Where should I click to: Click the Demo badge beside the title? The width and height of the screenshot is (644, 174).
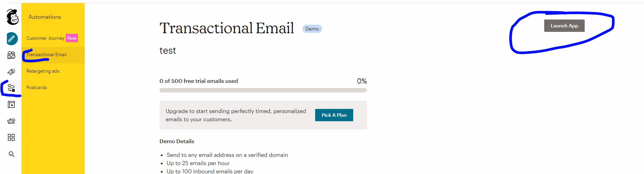(312, 29)
